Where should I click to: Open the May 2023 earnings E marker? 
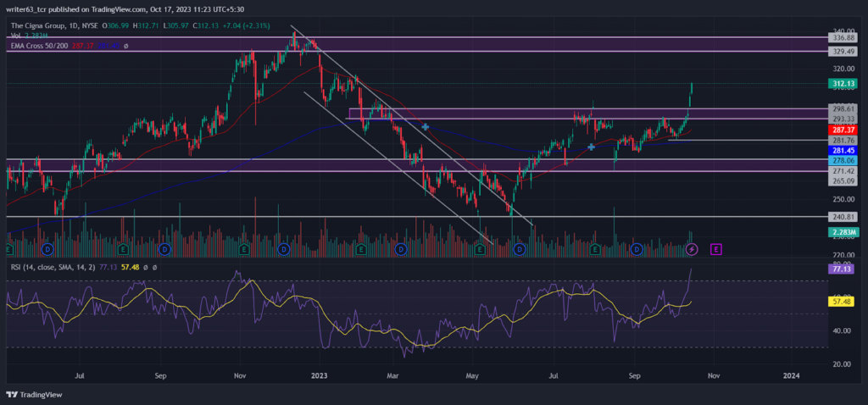coord(480,250)
